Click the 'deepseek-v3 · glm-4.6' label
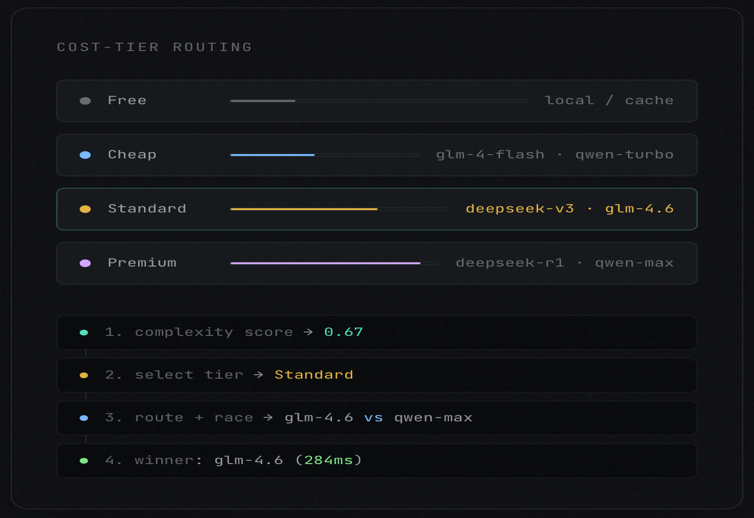This screenshot has width=754, height=518. click(569, 209)
